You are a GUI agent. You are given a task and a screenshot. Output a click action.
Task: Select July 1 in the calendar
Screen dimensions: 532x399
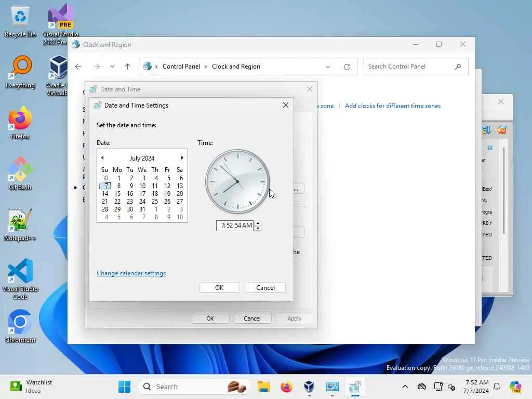click(118, 178)
